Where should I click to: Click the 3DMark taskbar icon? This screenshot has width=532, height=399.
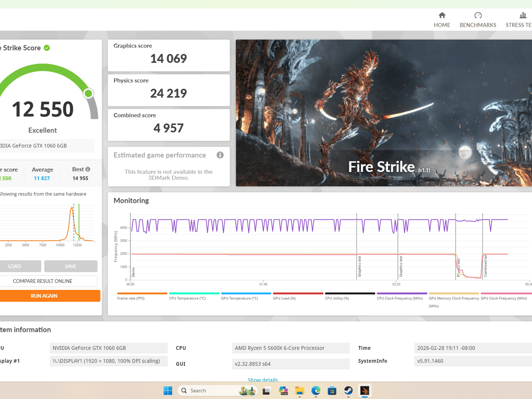tap(364, 390)
